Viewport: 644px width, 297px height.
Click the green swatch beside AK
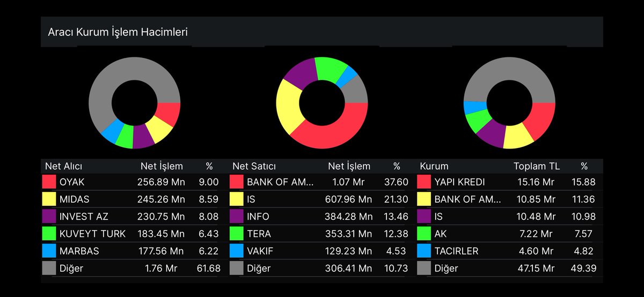(424, 234)
